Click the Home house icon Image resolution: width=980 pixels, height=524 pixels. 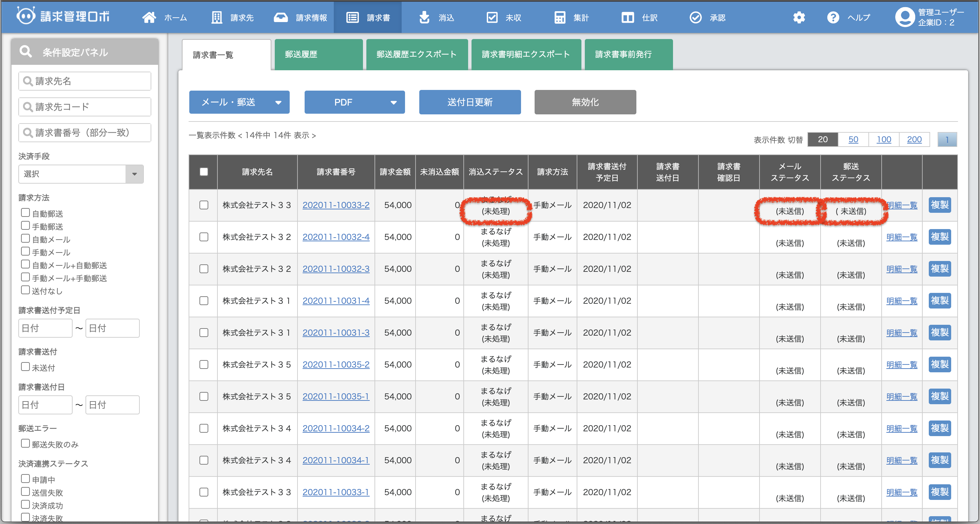[x=149, y=18]
